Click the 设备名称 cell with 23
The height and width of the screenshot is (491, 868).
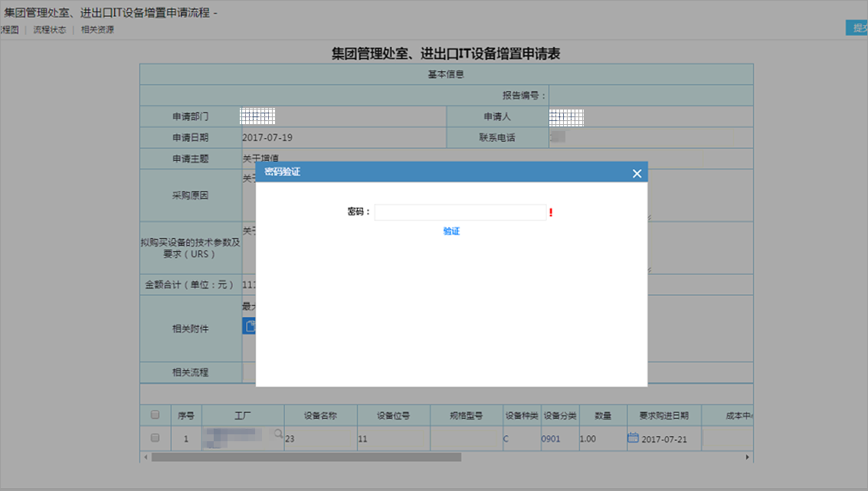click(x=320, y=439)
